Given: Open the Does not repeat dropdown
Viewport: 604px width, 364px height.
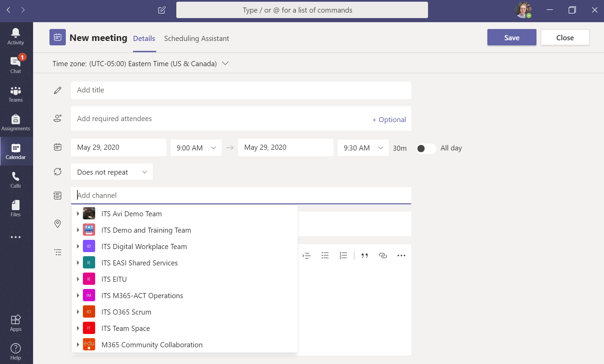Looking at the screenshot, I should [112, 172].
